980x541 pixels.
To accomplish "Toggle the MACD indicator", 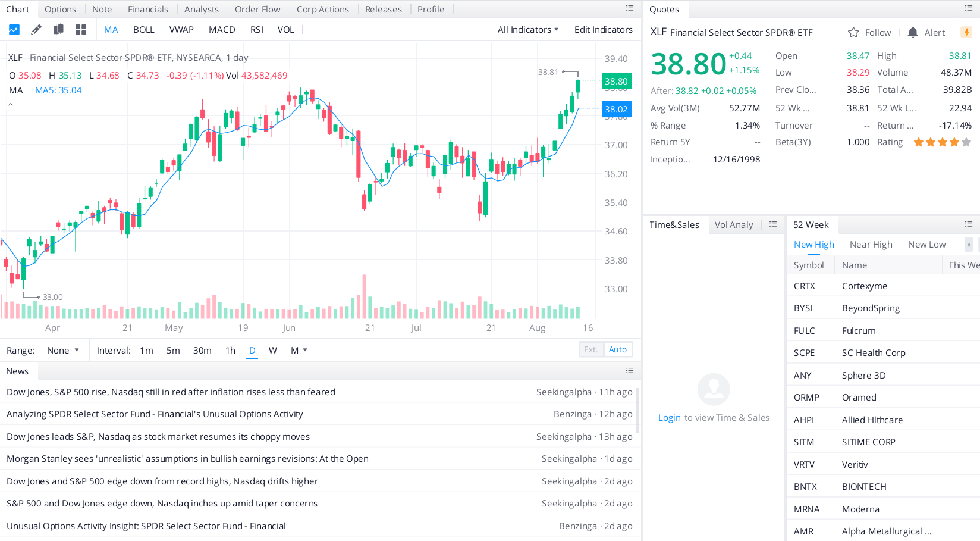I will coord(222,30).
